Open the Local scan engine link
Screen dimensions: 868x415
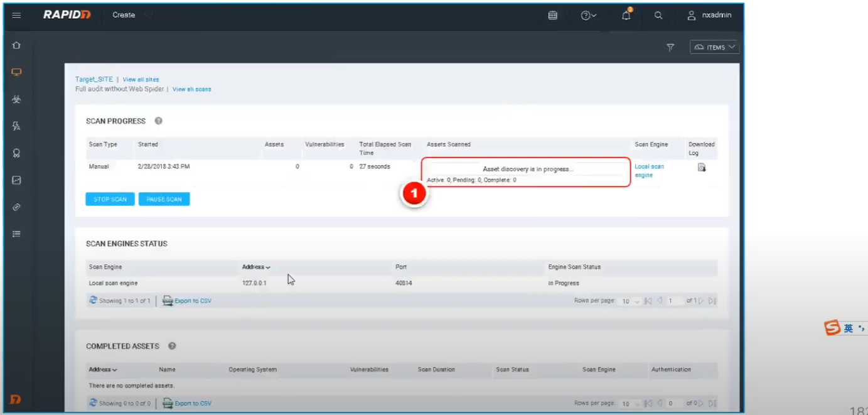tap(650, 171)
